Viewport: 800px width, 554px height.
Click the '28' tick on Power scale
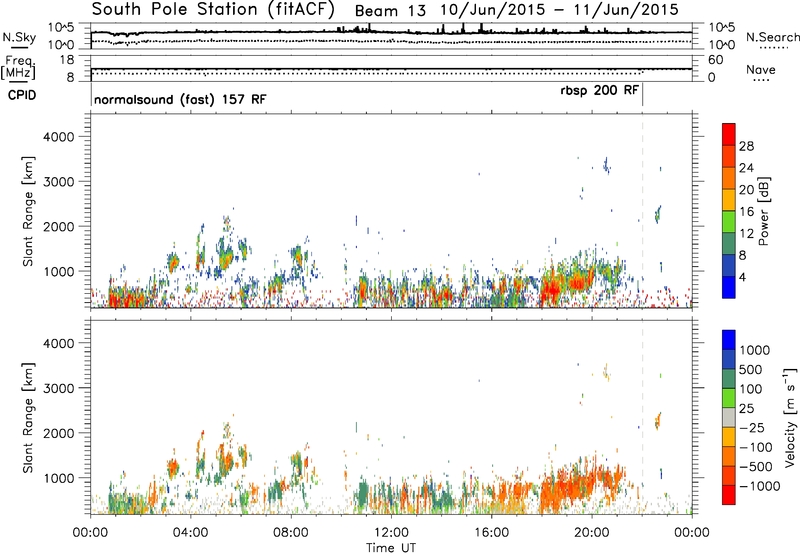746,146
